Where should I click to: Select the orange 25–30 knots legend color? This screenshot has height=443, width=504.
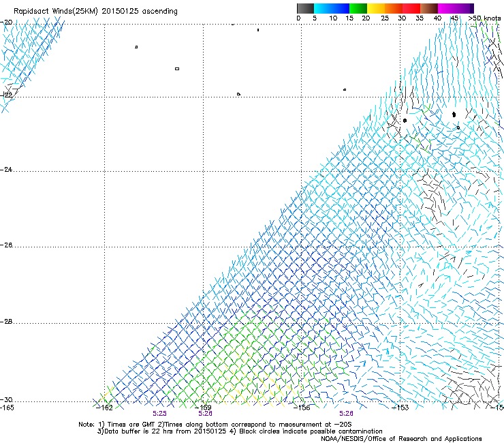394,8
